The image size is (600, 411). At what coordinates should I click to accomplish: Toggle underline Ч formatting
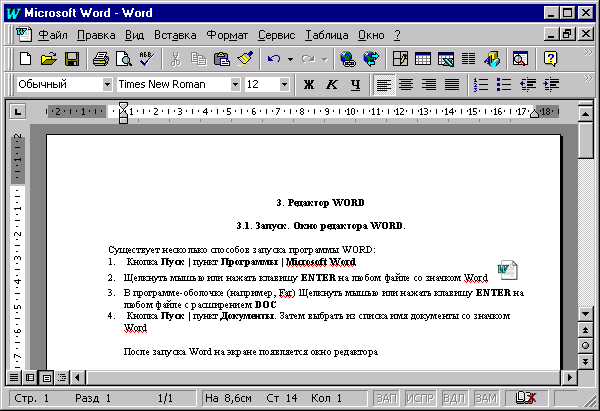pyautogui.click(x=355, y=84)
